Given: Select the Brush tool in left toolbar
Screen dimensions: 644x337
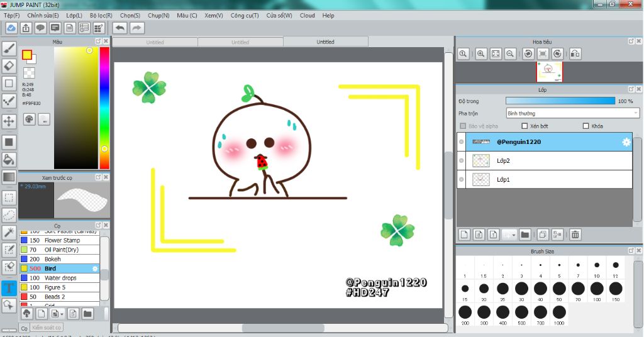Looking at the screenshot, I should tap(9, 48).
